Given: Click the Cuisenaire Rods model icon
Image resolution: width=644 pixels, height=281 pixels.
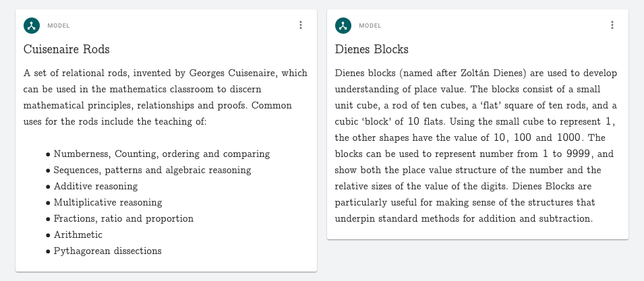Looking at the screenshot, I should point(32,26).
